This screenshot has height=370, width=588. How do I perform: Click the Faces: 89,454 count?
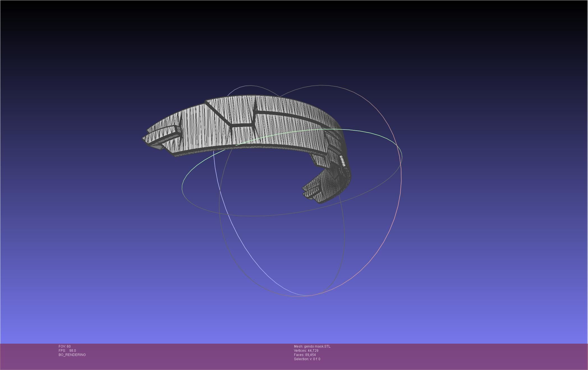tap(305, 355)
